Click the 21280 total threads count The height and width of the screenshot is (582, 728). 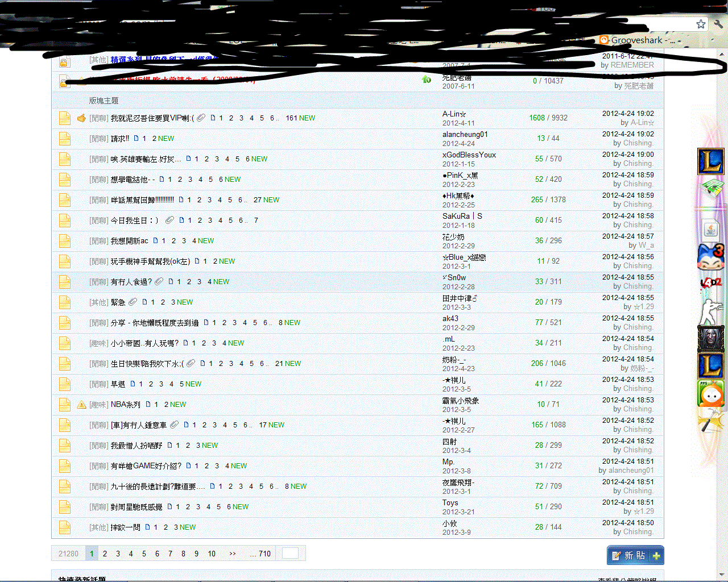(x=68, y=554)
